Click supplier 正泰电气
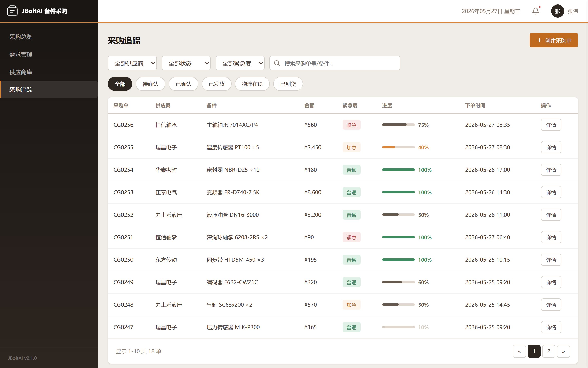This screenshot has height=368, width=588. pyautogui.click(x=166, y=192)
